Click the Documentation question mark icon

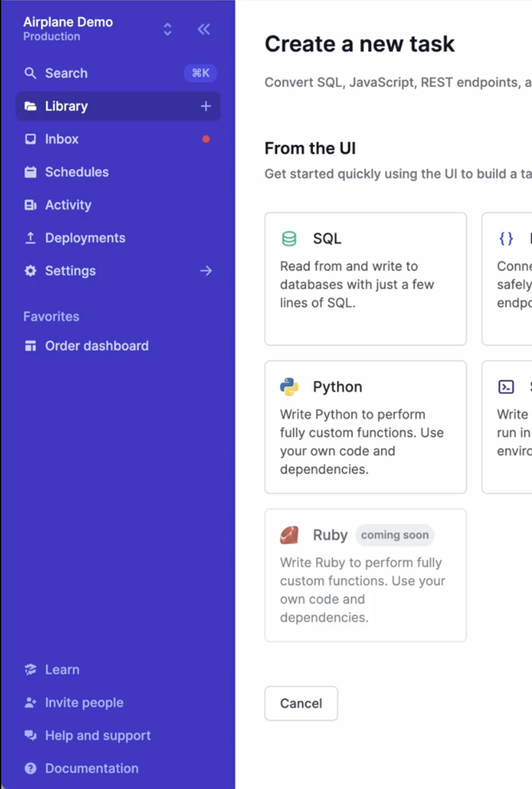click(x=30, y=768)
